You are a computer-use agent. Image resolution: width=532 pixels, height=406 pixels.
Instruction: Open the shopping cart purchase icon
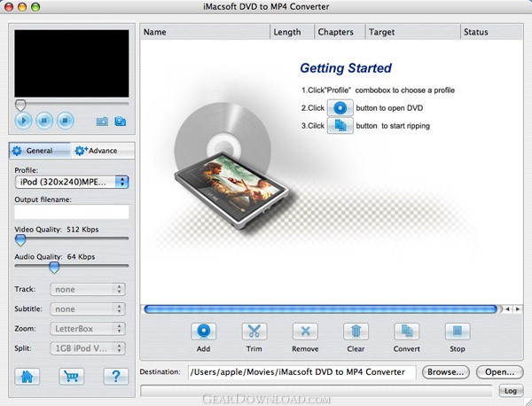tap(72, 376)
